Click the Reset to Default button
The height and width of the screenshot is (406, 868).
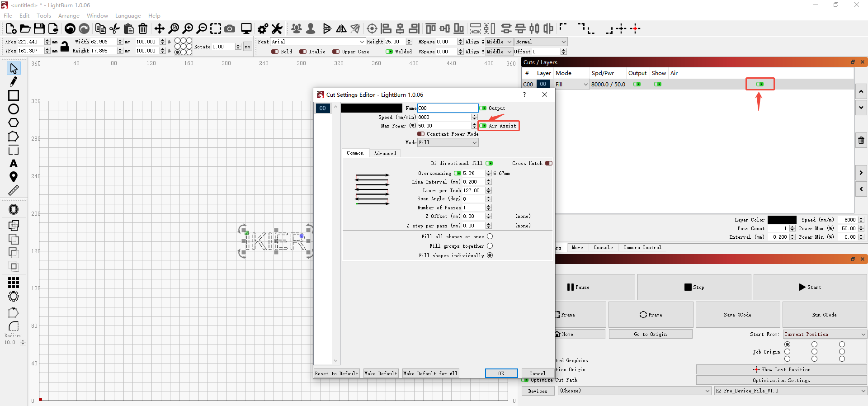pos(337,373)
